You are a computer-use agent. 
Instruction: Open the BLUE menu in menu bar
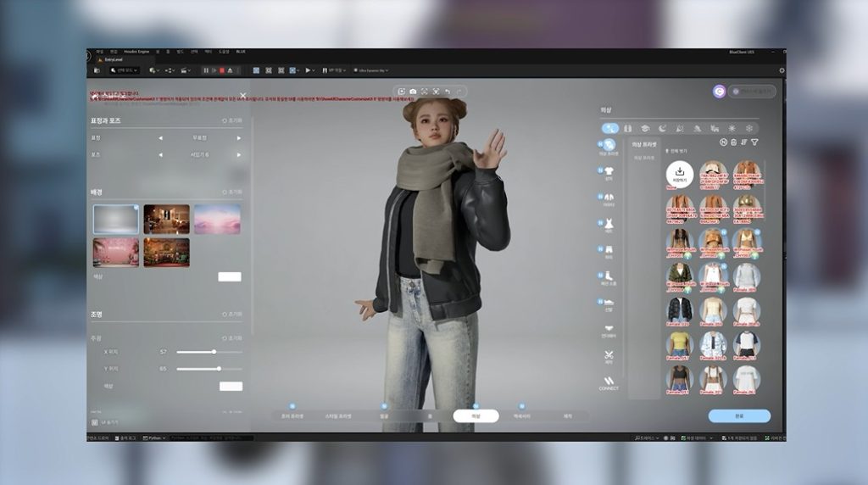241,52
